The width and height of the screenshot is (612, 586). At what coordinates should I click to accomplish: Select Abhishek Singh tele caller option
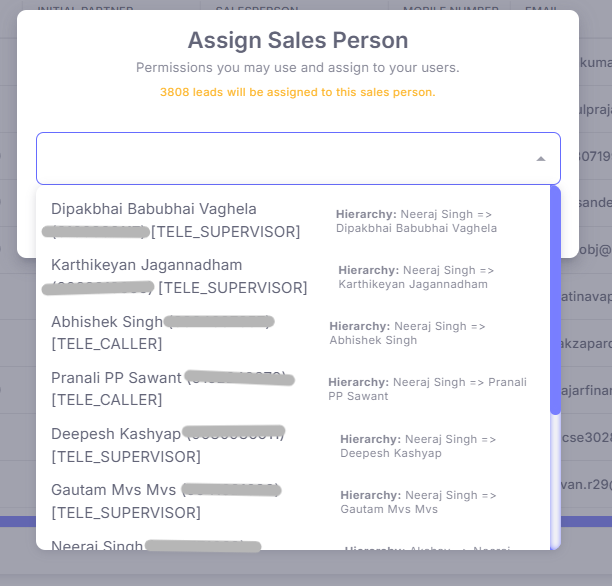107,322
